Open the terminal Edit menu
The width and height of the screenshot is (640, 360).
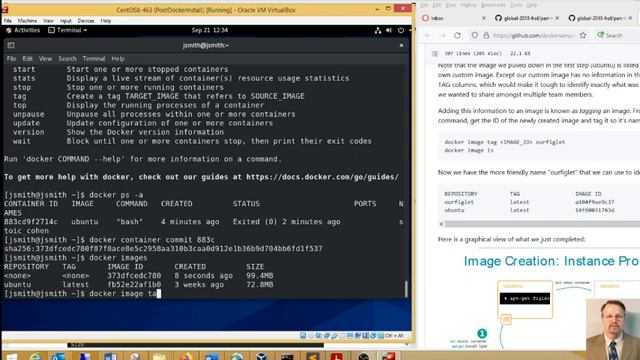tap(27, 59)
